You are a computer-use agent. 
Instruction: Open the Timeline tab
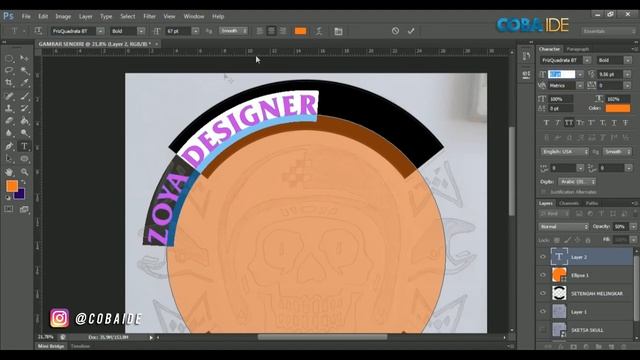80,346
